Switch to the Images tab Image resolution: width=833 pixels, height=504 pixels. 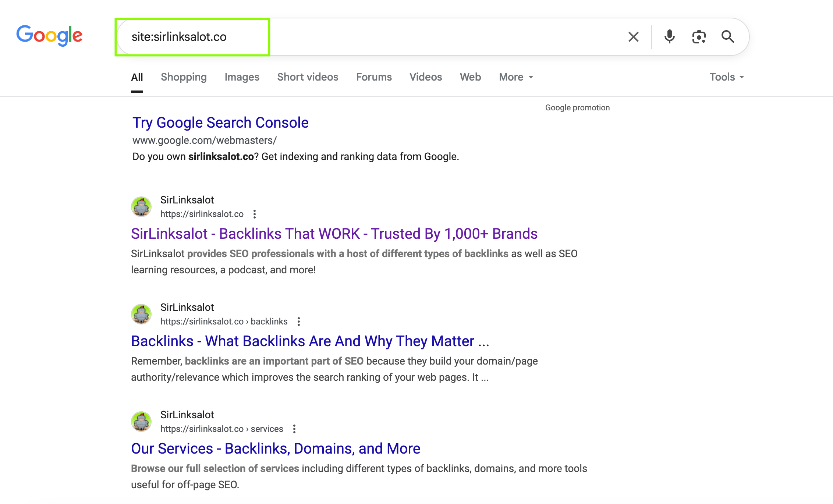click(242, 77)
